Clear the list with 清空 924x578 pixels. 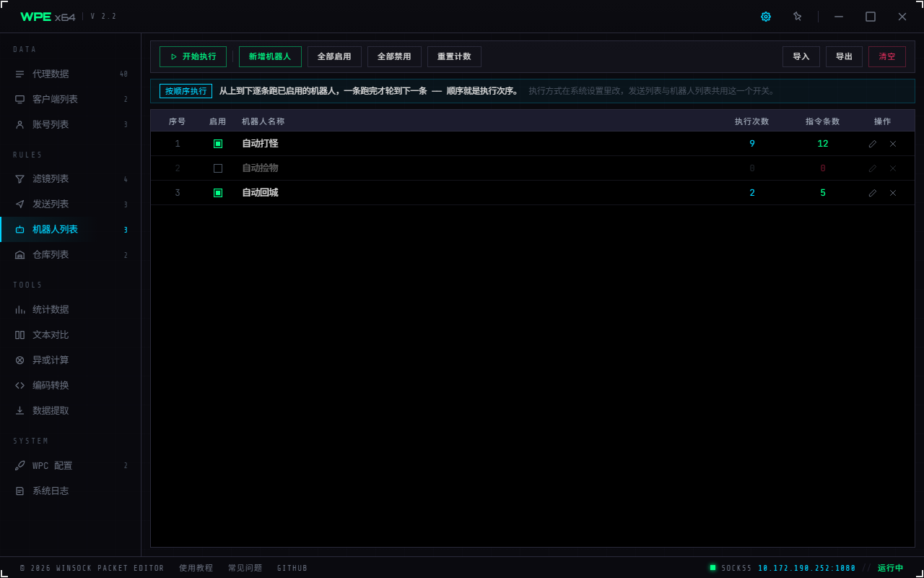[887, 56]
